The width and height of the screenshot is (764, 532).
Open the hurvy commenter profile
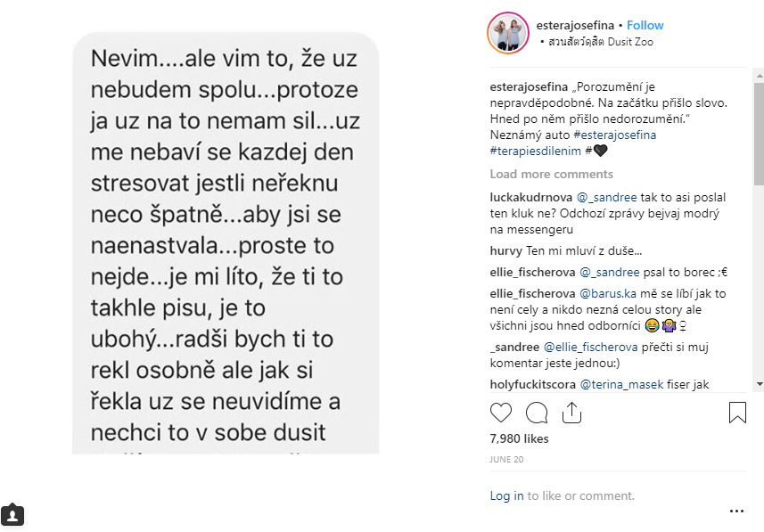point(505,250)
